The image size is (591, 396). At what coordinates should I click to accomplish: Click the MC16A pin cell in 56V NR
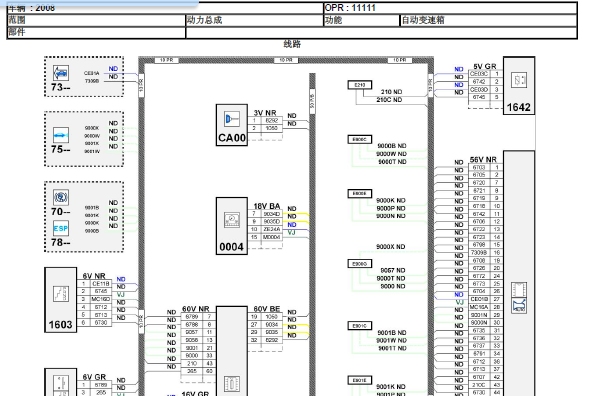479,307
